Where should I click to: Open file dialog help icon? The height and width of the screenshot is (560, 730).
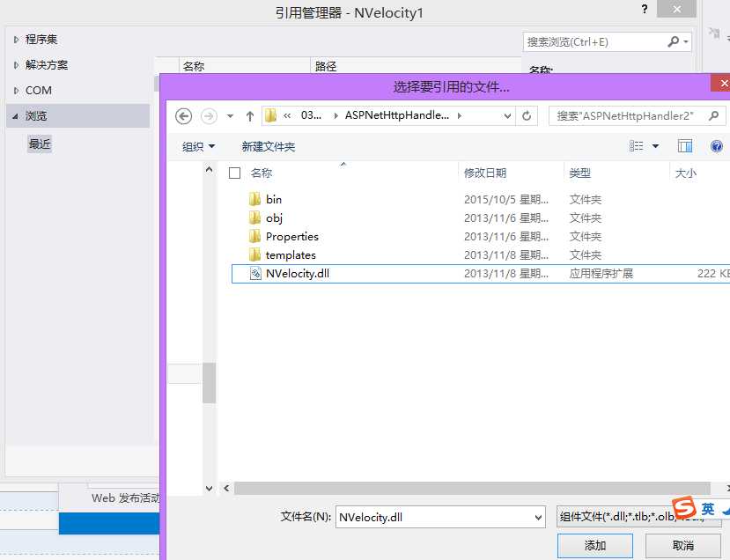[x=717, y=146]
